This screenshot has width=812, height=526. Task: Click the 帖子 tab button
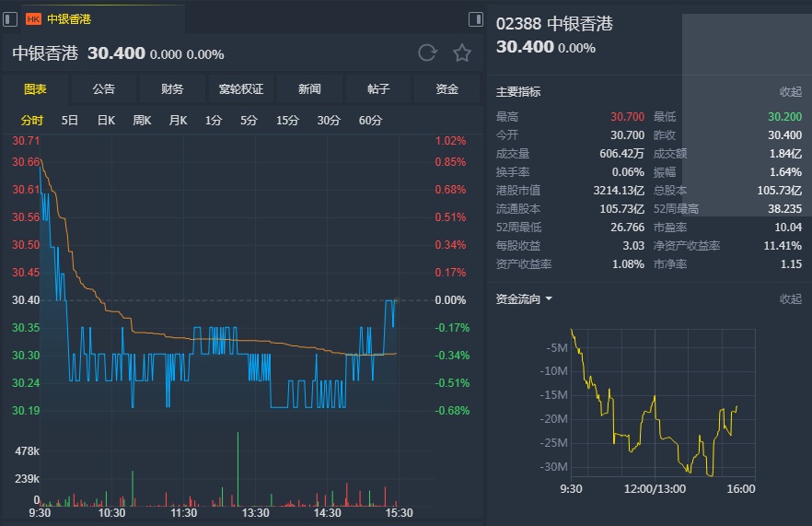pyautogui.click(x=378, y=89)
